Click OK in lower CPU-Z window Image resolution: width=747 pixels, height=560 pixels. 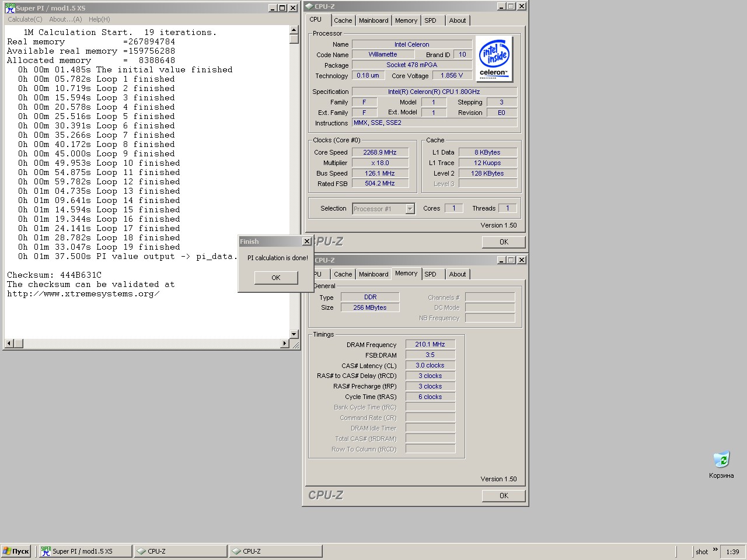pyautogui.click(x=504, y=496)
